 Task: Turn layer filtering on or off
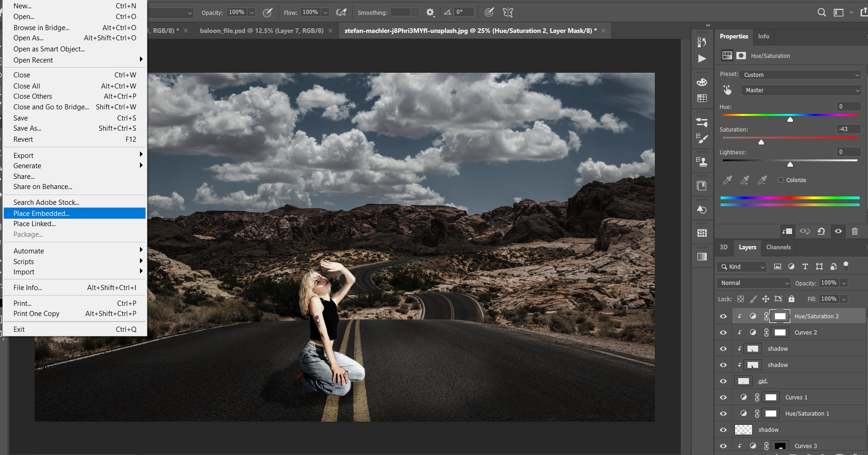(x=846, y=265)
